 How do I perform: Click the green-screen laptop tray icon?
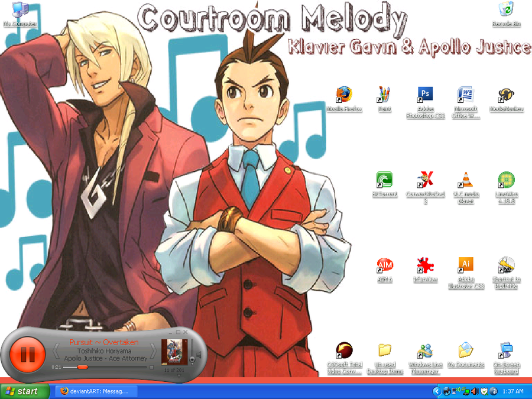tap(466, 391)
